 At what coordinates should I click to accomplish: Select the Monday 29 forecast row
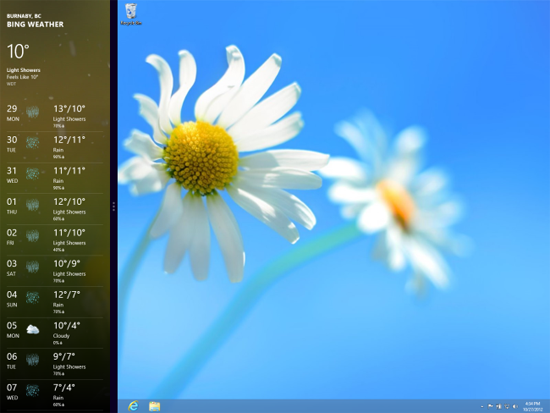54,116
